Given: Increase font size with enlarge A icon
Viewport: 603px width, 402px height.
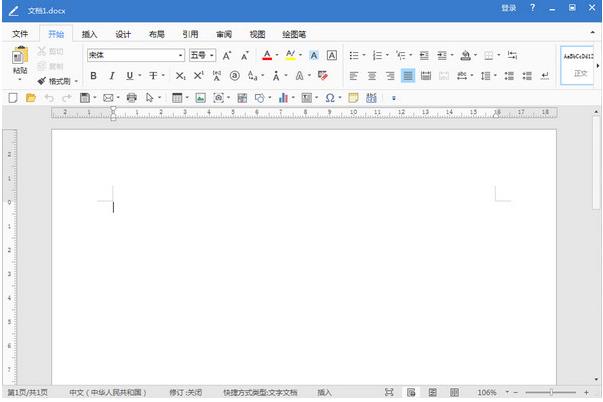Looking at the screenshot, I should (227, 56).
